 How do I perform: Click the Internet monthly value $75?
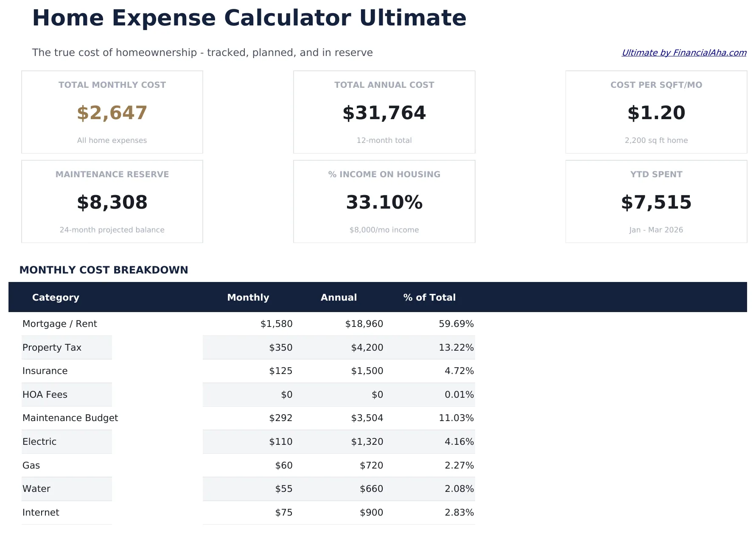[283, 512]
